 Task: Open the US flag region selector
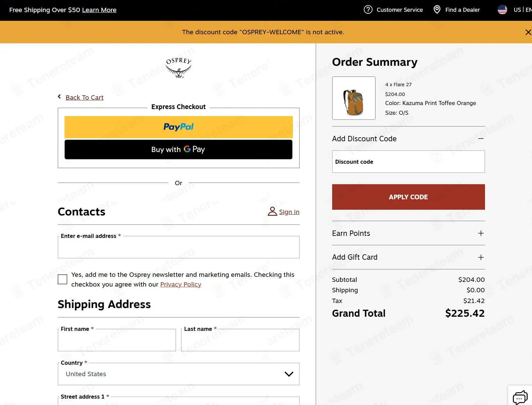(x=502, y=10)
